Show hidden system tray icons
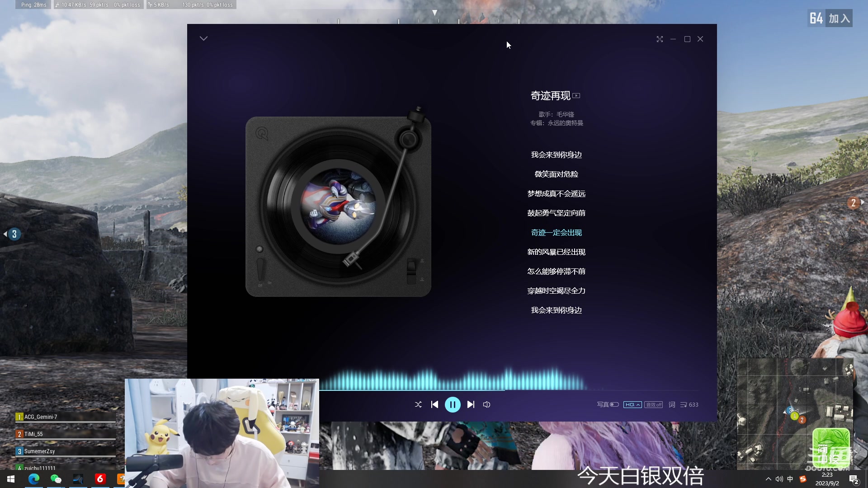This screenshot has width=868, height=488. (x=768, y=479)
